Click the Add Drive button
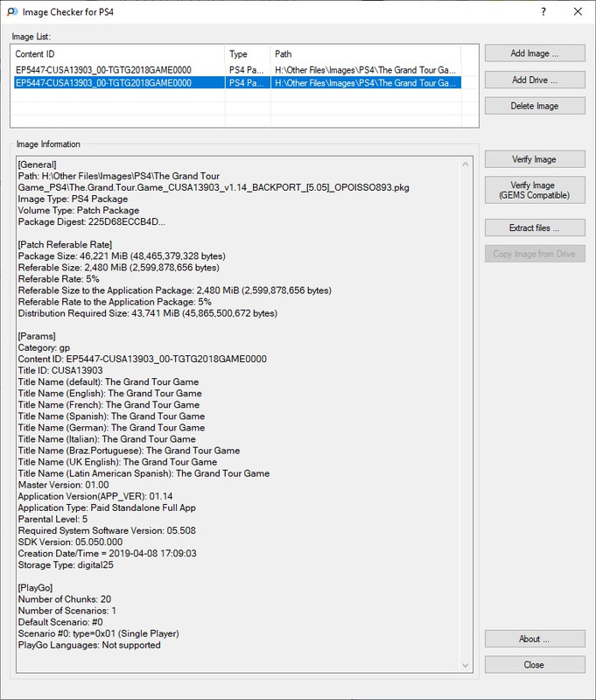596x700 pixels. click(535, 80)
